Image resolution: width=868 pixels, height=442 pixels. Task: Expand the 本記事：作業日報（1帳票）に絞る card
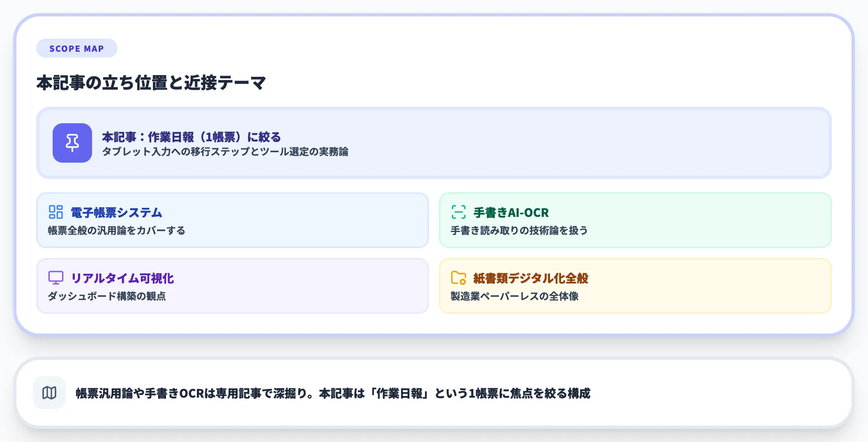pos(434,143)
